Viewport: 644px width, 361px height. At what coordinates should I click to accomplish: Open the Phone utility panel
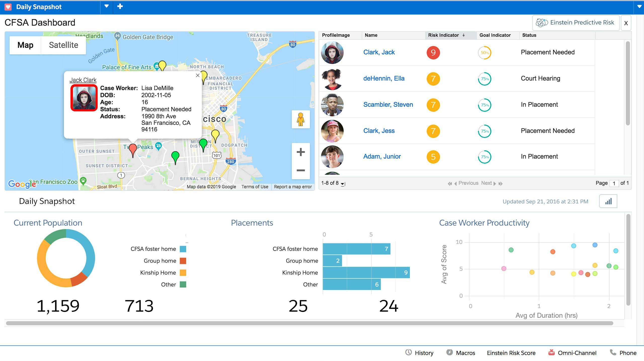[623, 353]
